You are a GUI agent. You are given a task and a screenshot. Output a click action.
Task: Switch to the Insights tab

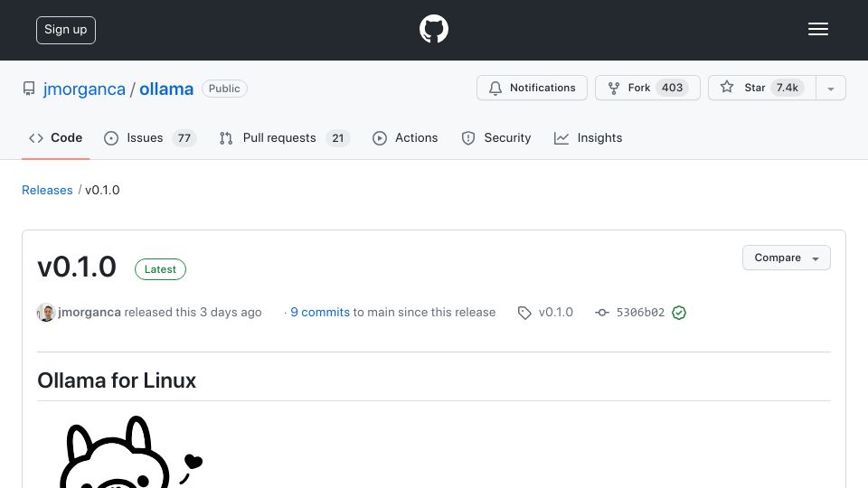589,137
